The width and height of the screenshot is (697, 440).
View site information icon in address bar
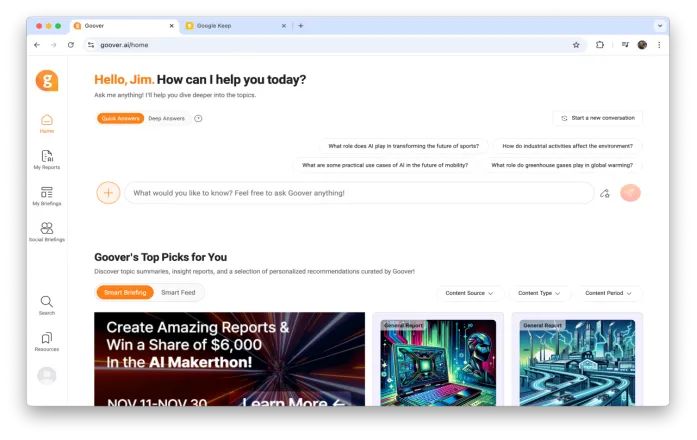pyautogui.click(x=91, y=45)
